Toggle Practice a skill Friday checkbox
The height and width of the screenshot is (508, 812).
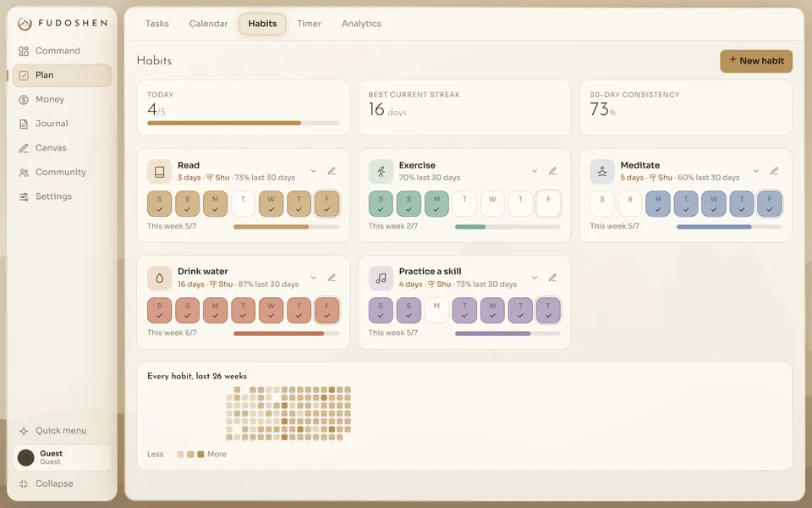[548, 311]
